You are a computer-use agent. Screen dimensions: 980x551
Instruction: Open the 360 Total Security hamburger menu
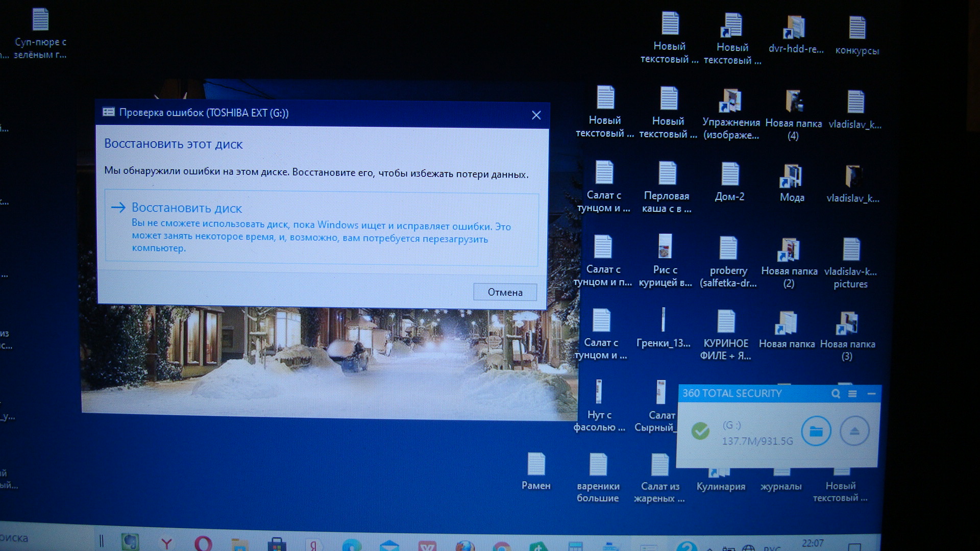tap(852, 393)
